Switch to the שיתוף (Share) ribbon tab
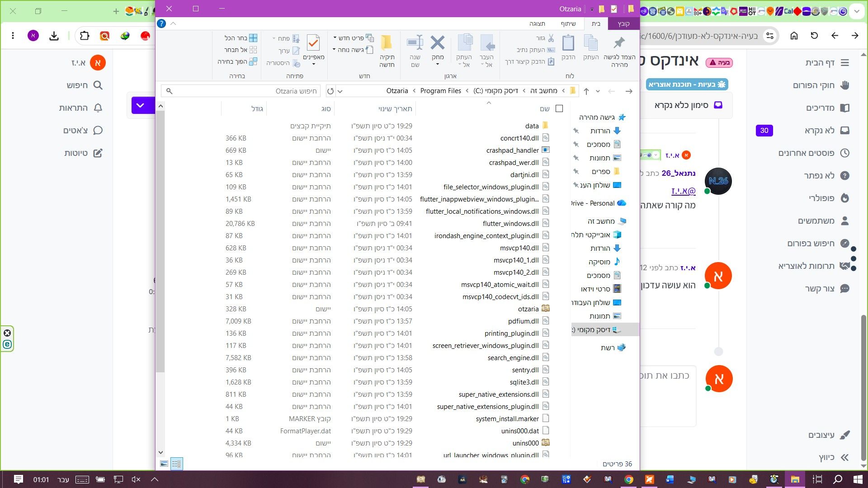 coord(568,23)
